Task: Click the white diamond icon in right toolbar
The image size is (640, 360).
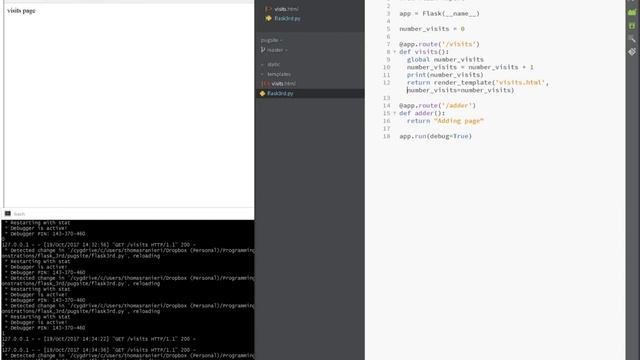Action: (x=632, y=52)
